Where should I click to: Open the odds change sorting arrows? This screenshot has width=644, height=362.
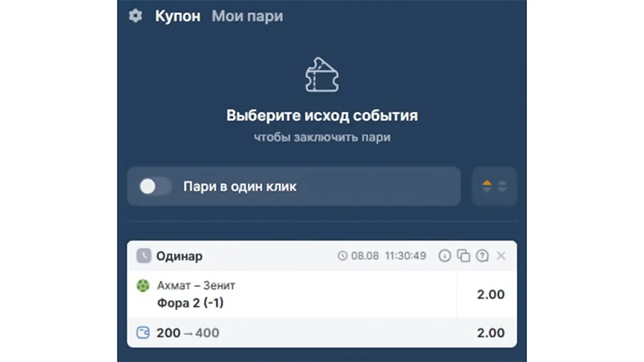[494, 186]
